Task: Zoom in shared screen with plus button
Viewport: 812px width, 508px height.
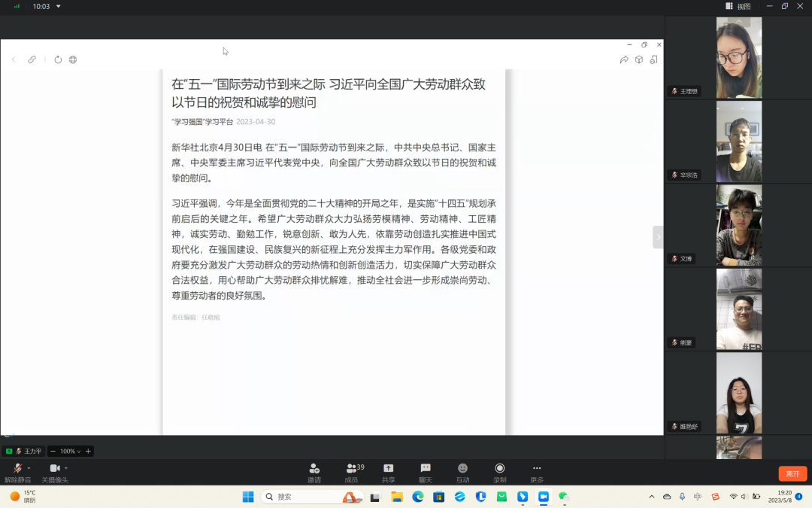Action: (x=88, y=451)
